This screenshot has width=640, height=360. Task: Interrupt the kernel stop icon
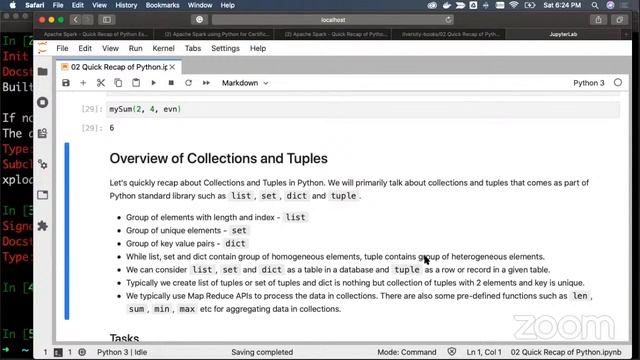coord(171,83)
